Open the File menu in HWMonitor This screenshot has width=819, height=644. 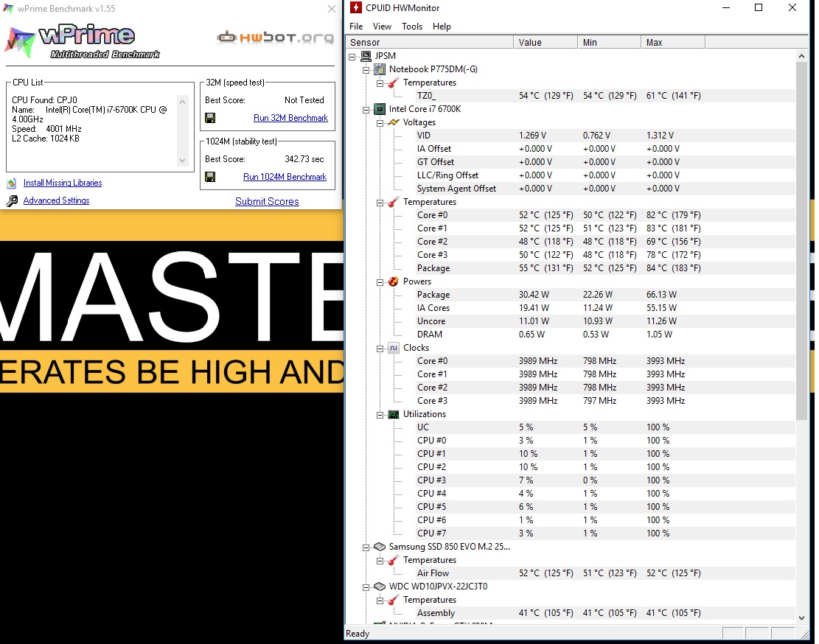pos(356,27)
